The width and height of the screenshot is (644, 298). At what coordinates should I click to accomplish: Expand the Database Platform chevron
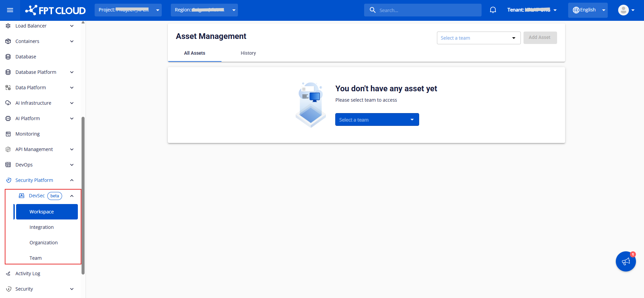point(72,72)
